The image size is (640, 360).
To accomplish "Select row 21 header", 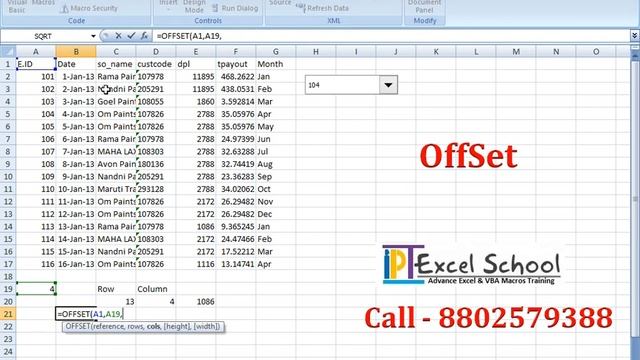I will tap(8, 314).
